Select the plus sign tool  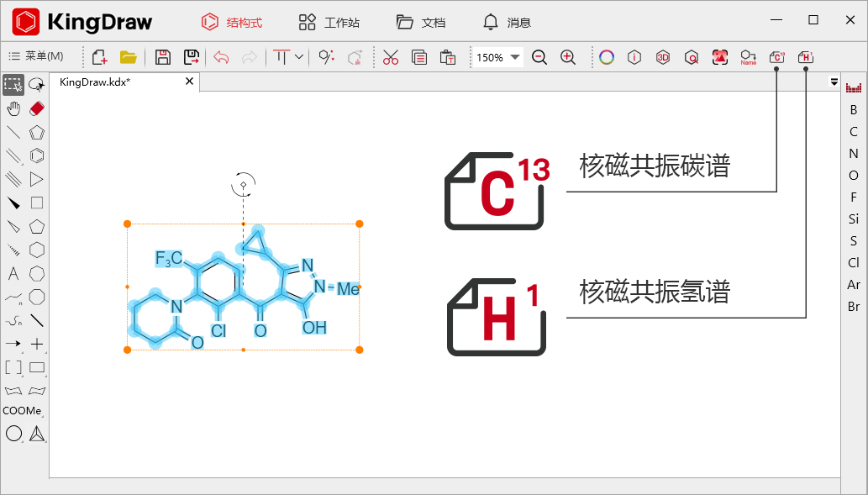[36, 344]
